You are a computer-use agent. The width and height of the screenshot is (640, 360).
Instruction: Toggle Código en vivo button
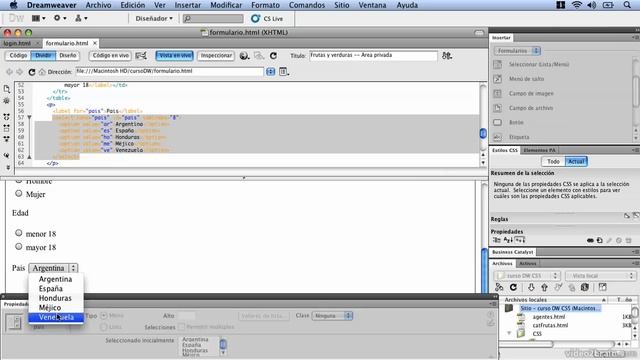[111, 56]
